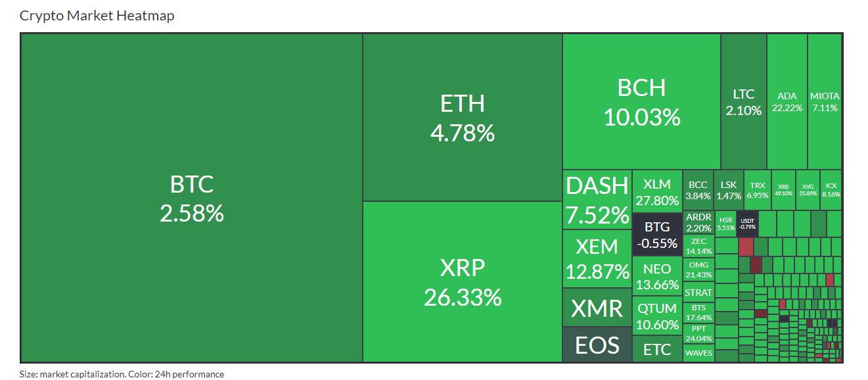Select the ETC tile
868x380 pixels.
[657, 349]
